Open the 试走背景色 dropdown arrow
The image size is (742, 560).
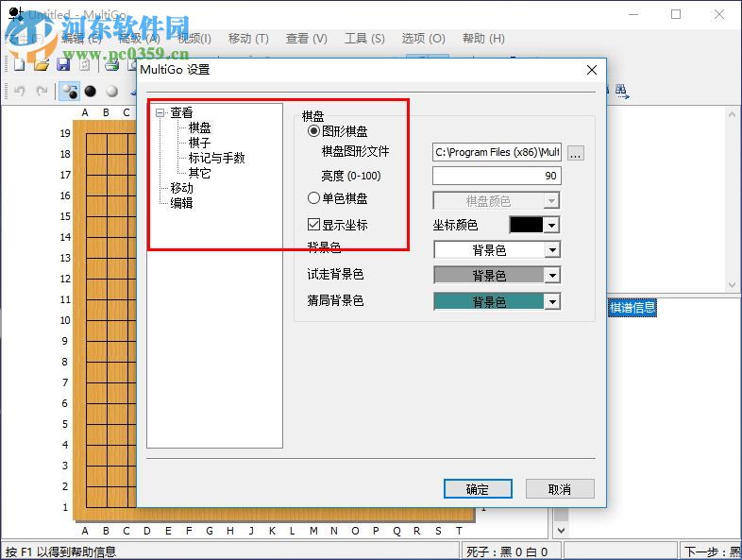point(552,275)
